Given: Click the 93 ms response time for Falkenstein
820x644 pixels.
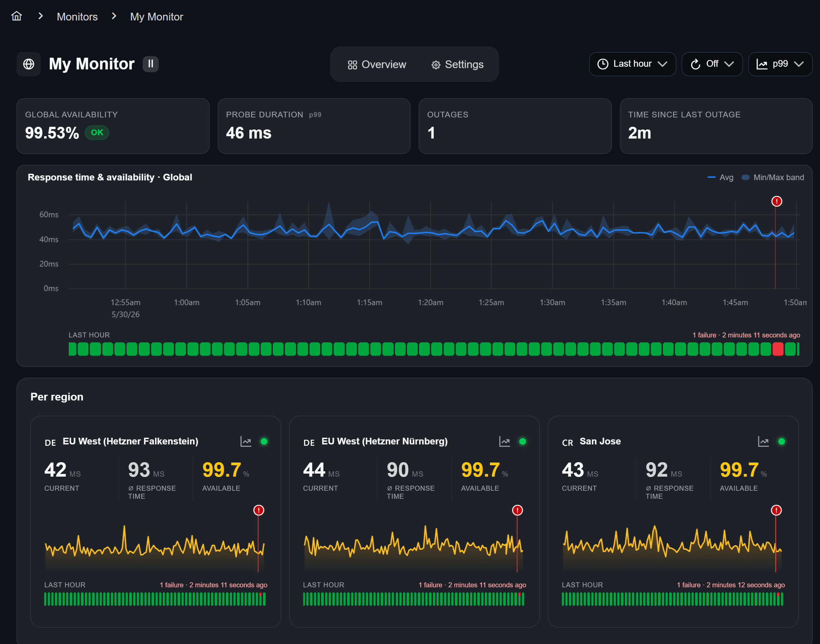Looking at the screenshot, I should (146, 470).
